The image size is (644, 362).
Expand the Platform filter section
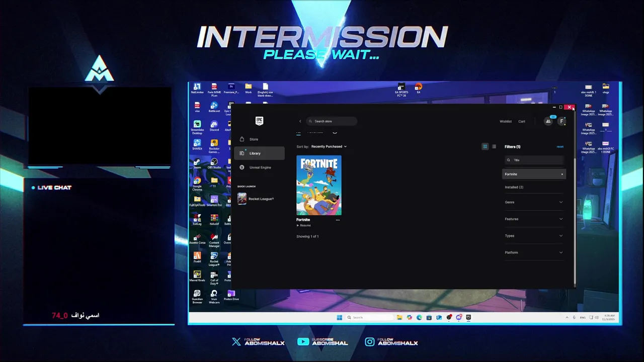coord(534,252)
